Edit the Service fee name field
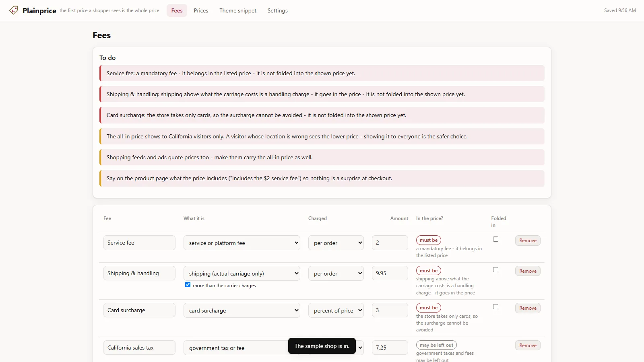 (x=139, y=243)
